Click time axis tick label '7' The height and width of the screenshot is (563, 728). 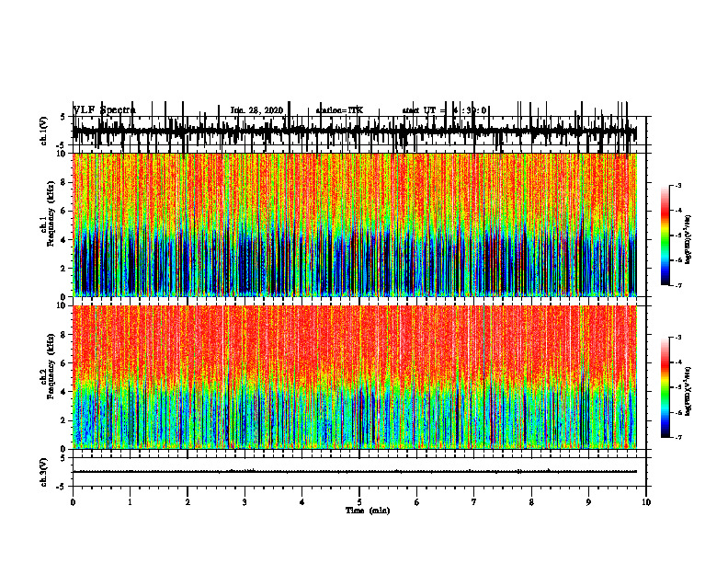click(x=474, y=502)
